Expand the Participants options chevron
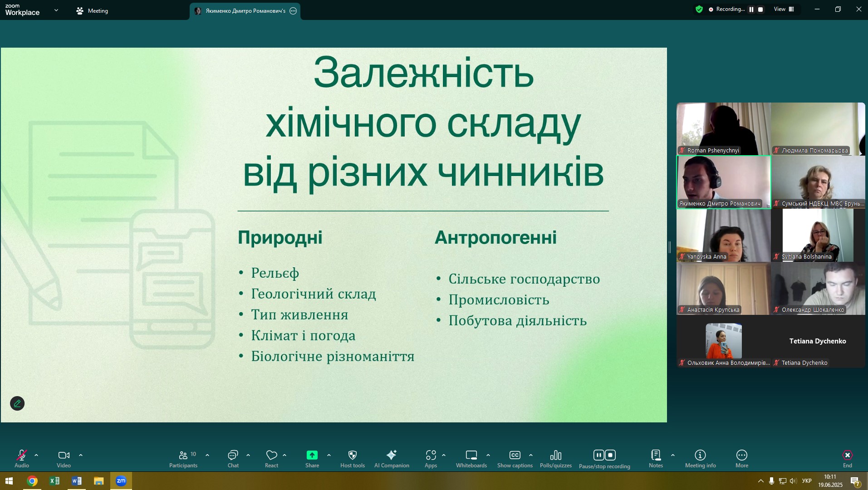 click(207, 455)
